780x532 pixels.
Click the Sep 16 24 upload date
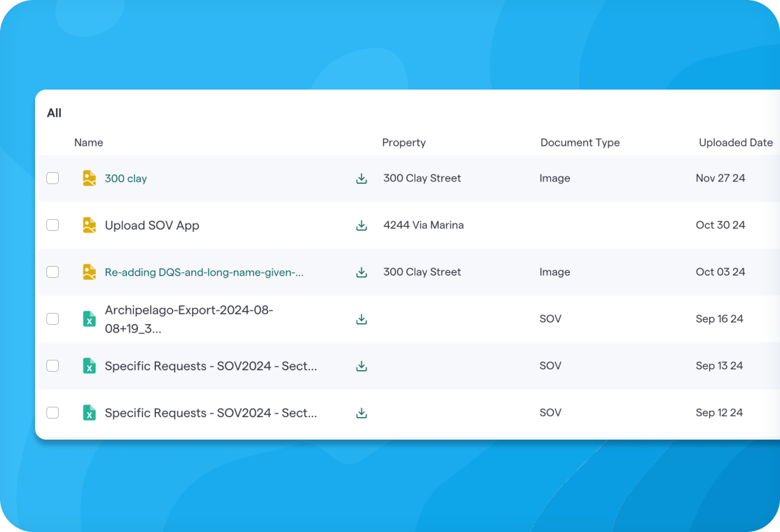point(719,318)
